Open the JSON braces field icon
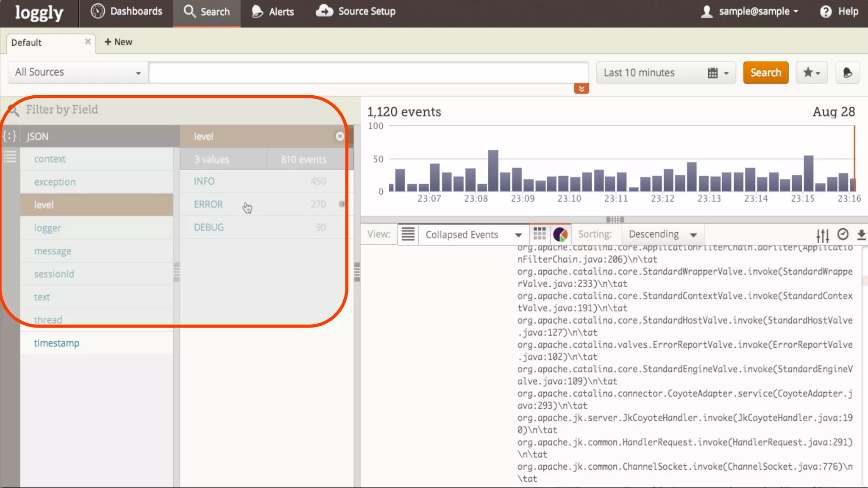Screen dimensions: 868x488 point(9,136)
